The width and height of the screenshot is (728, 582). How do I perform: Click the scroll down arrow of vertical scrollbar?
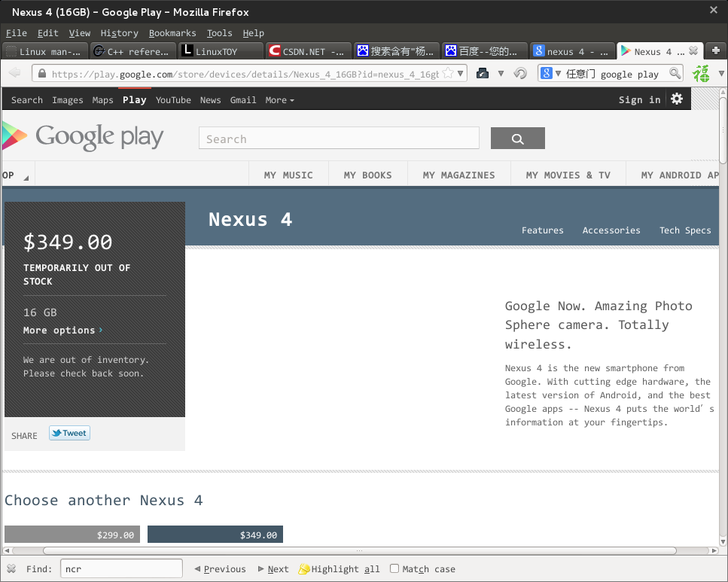click(x=723, y=541)
